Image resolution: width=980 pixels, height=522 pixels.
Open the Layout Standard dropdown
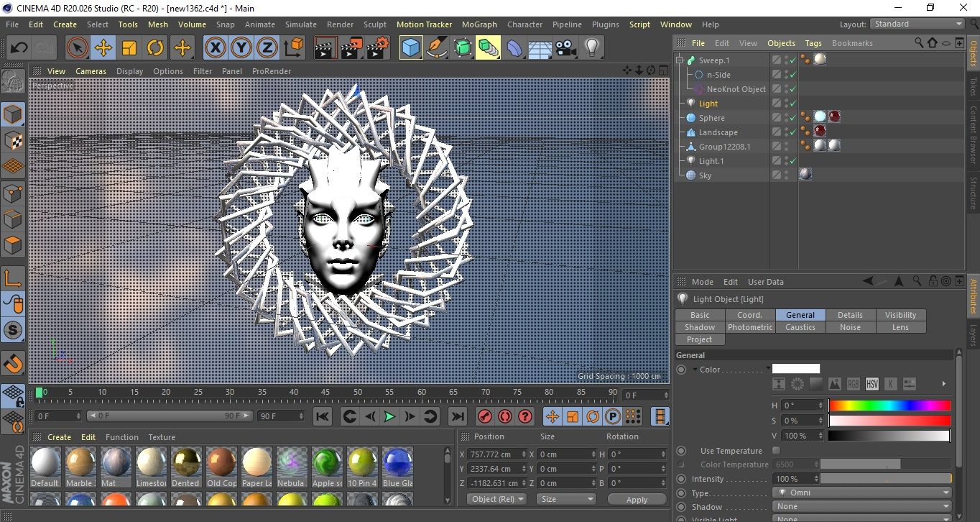(x=917, y=24)
